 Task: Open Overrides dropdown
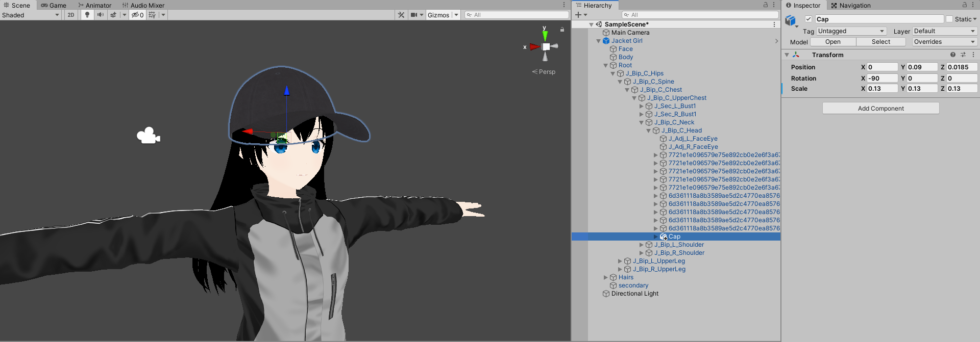pos(944,42)
